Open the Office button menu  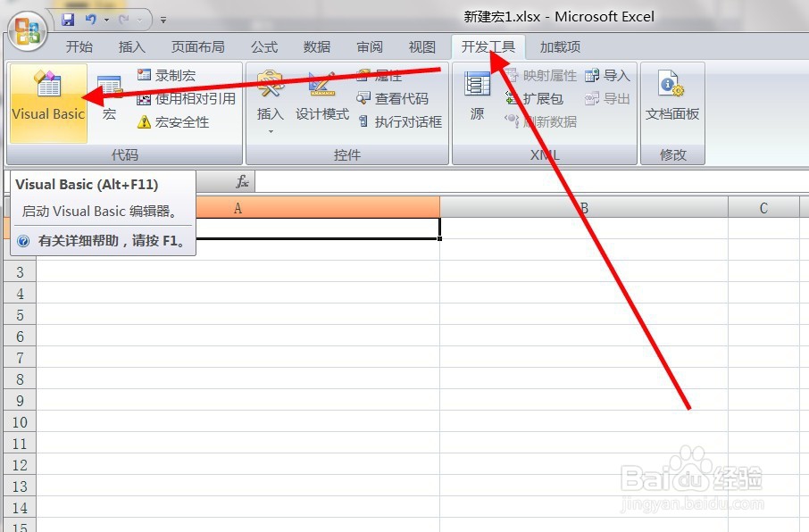(28, 31)
